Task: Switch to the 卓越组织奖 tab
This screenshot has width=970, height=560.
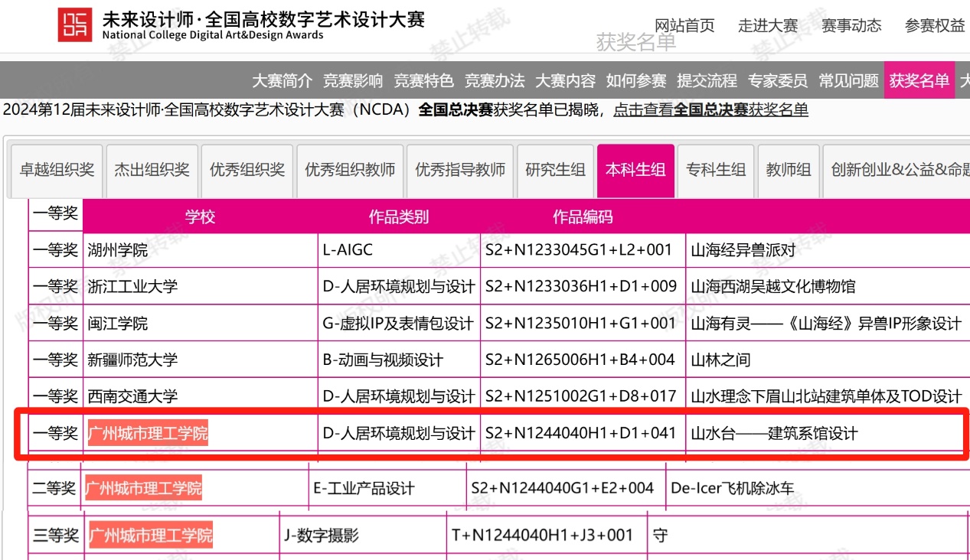Action: (57, 170)
